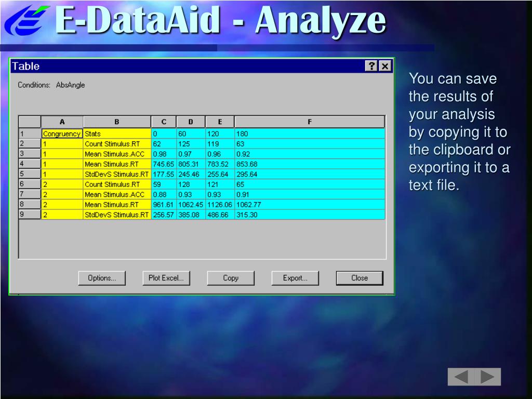Click the Close button in the Table dialog

point(360,278)
